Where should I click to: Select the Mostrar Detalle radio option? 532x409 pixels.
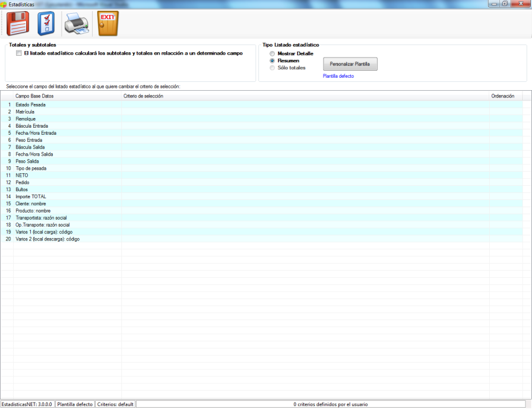click(x=272, y=53)
